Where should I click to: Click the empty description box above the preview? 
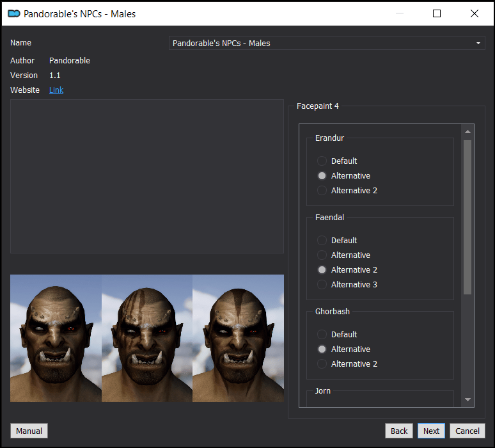pyautogui.click(x=147, y=176)
